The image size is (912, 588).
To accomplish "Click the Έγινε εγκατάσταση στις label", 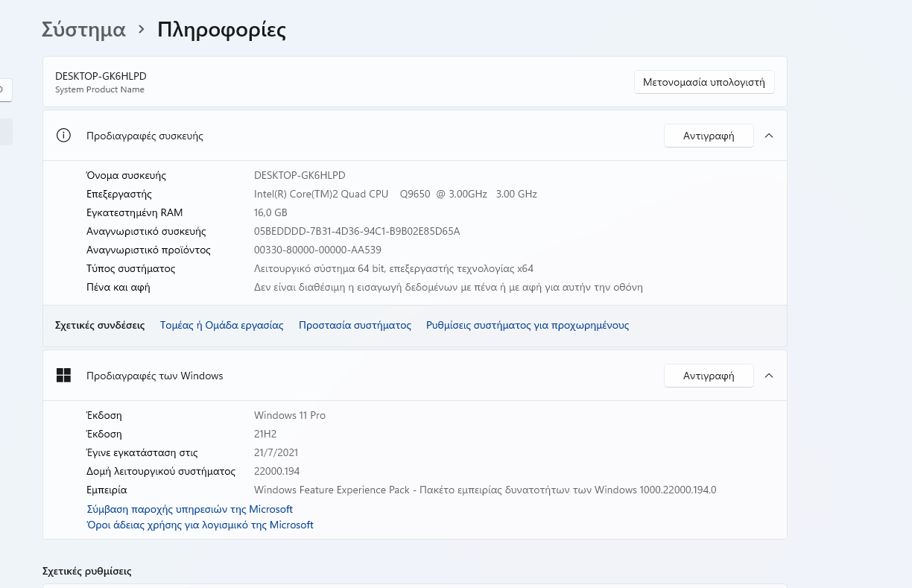I will click(142, 452).
